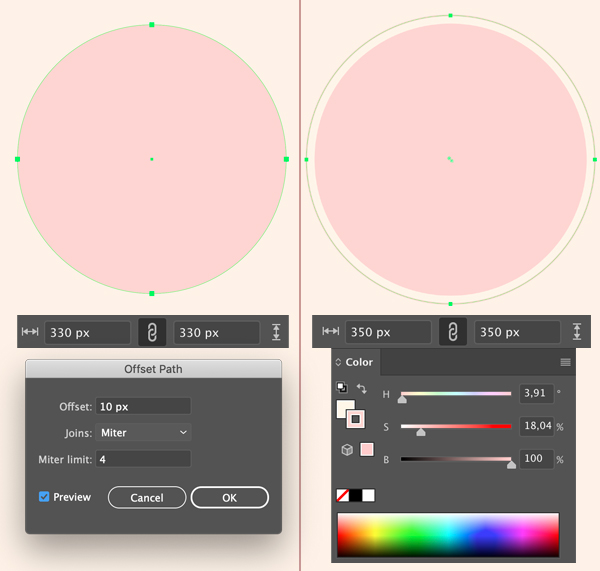Click the Offset Path dialog title bar
Screen dimensions: 600x571
tap(153, 369)
